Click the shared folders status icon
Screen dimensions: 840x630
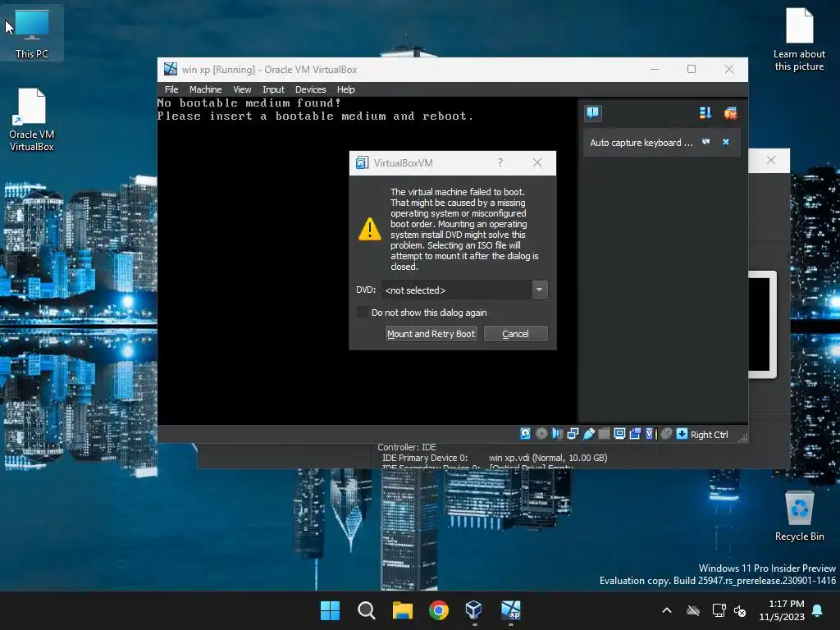point(604,434)
